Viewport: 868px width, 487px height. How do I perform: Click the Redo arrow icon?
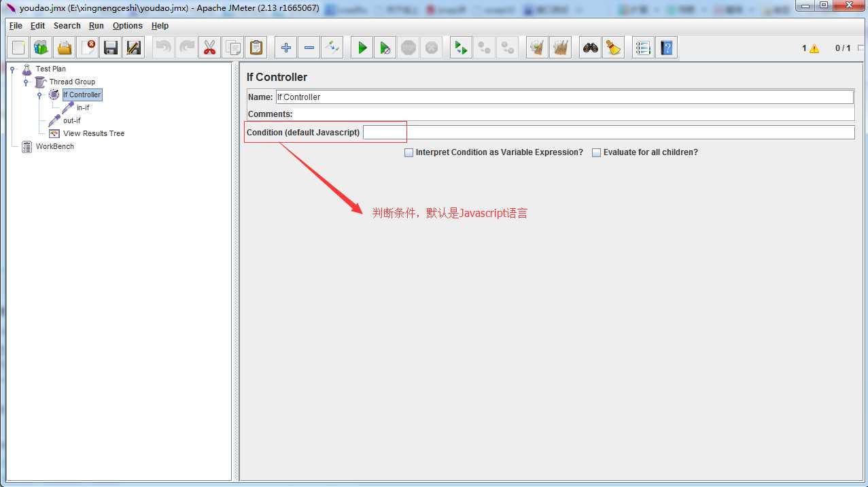[186, 48]
